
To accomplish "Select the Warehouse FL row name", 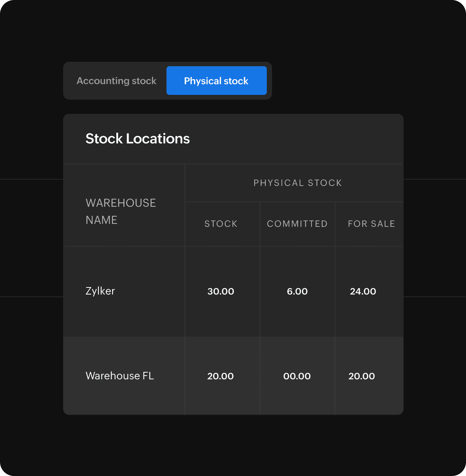I will pyautogui.click(x=120, y=376).
